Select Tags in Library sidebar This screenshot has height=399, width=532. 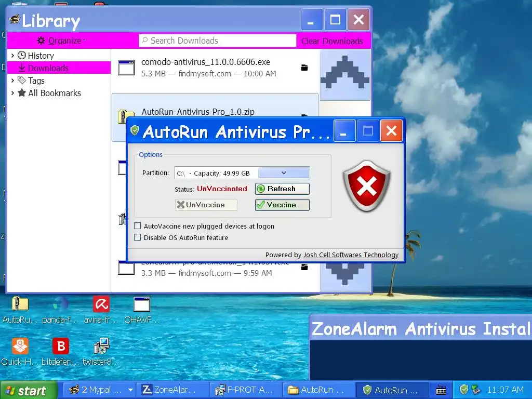click(x=36, y=81)
